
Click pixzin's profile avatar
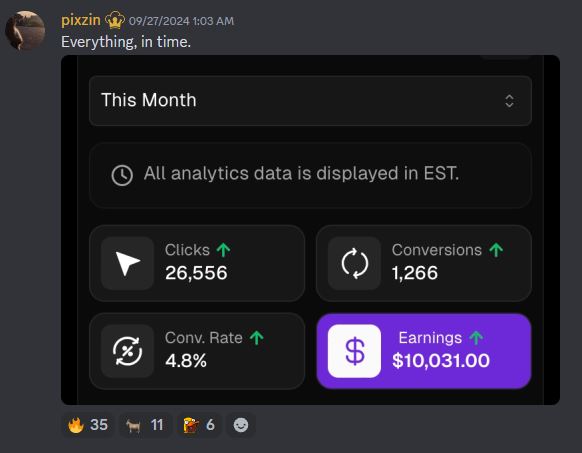pos(25,30)
